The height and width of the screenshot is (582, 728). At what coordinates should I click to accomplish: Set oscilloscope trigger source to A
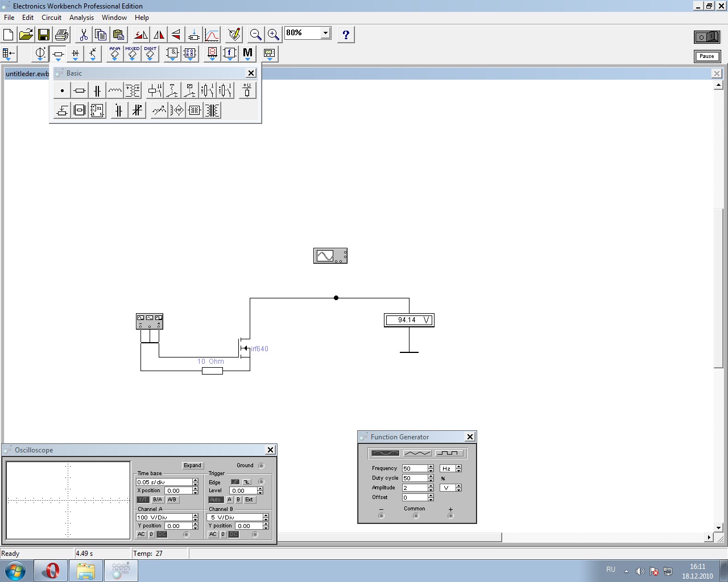click(230, 500)
